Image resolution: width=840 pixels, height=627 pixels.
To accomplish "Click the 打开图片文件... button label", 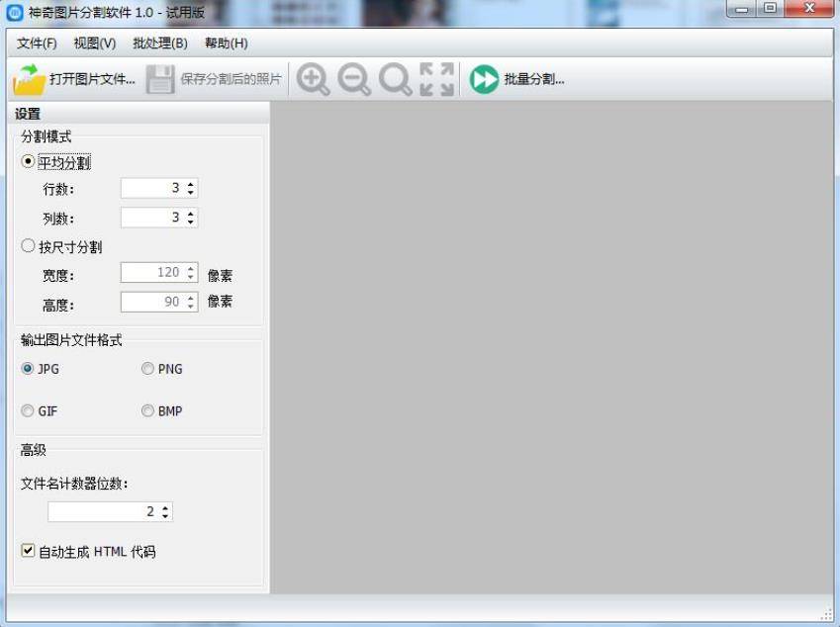I will point(92,79).
